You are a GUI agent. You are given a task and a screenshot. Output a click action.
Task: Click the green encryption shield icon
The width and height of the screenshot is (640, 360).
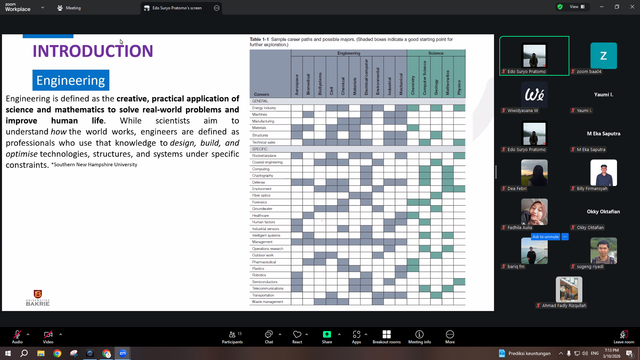(560, 7)
